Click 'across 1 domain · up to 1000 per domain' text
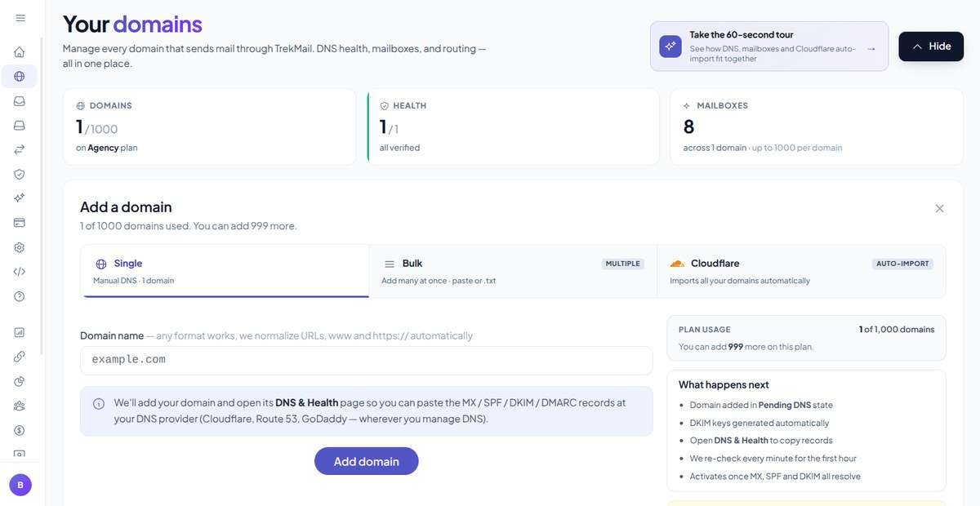 (763, 148)
